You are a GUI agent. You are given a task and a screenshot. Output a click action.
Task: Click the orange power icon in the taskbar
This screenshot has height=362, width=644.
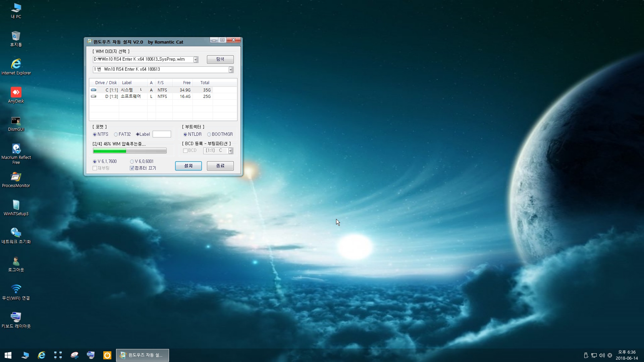107,355
